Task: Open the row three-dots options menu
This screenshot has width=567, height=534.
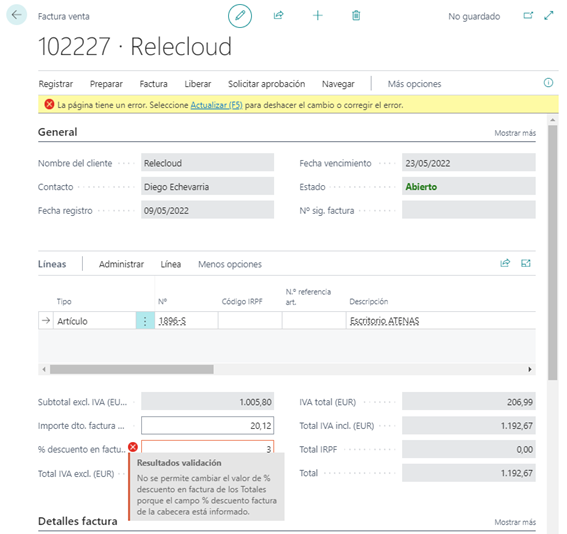Action: tap(145, 321)
